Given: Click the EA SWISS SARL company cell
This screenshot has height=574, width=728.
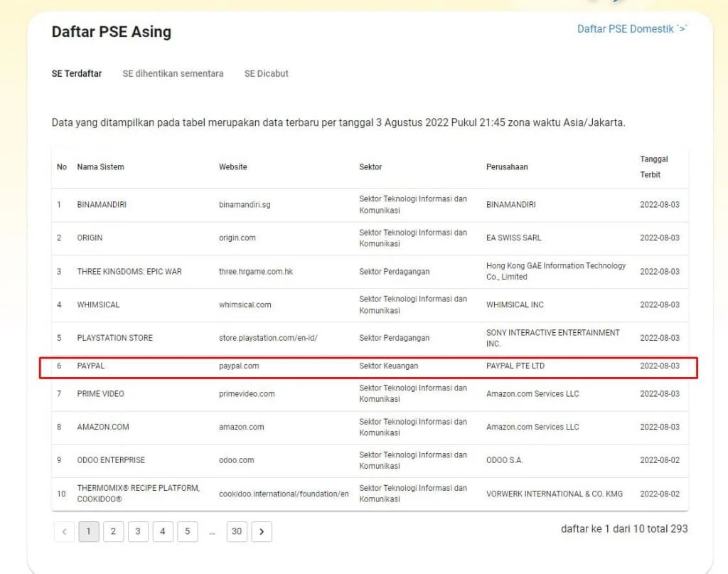Looking at the screenshot, I should pyautogui.click(x=513, y=238).
